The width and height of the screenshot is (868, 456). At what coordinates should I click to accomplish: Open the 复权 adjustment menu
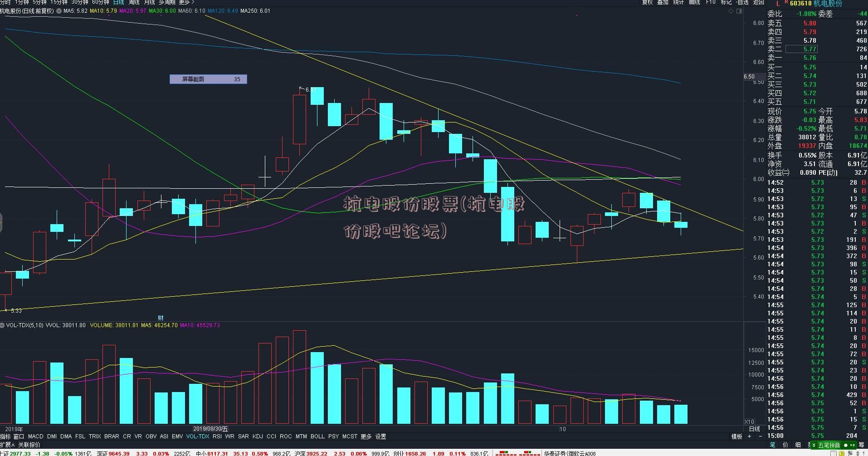[x=647, y=2]
